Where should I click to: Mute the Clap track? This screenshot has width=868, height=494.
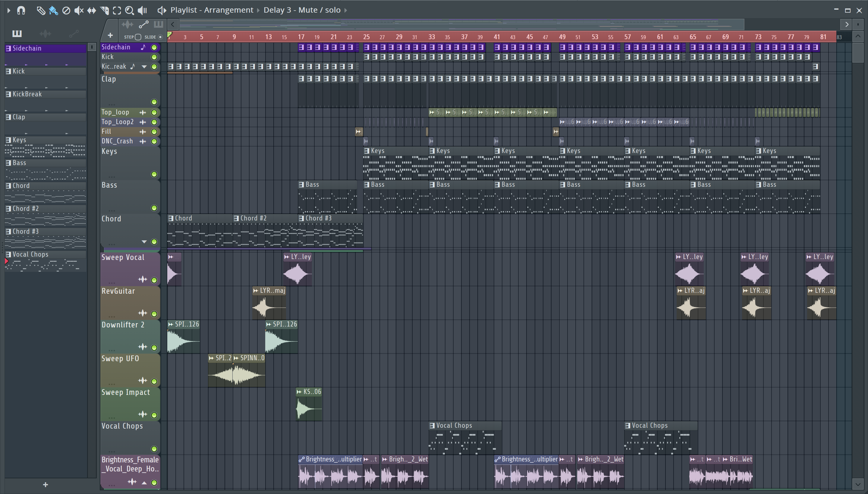pyautogui.click(x=154, y=102)
